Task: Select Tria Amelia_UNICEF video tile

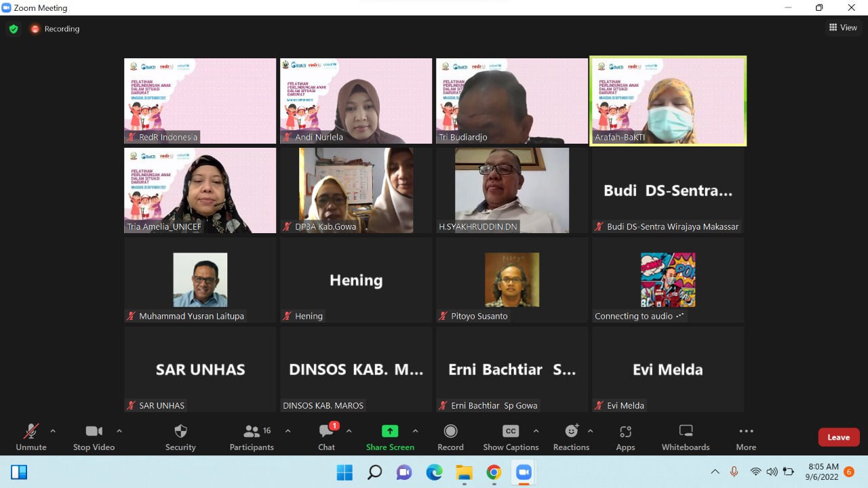Action: (200, 190)
